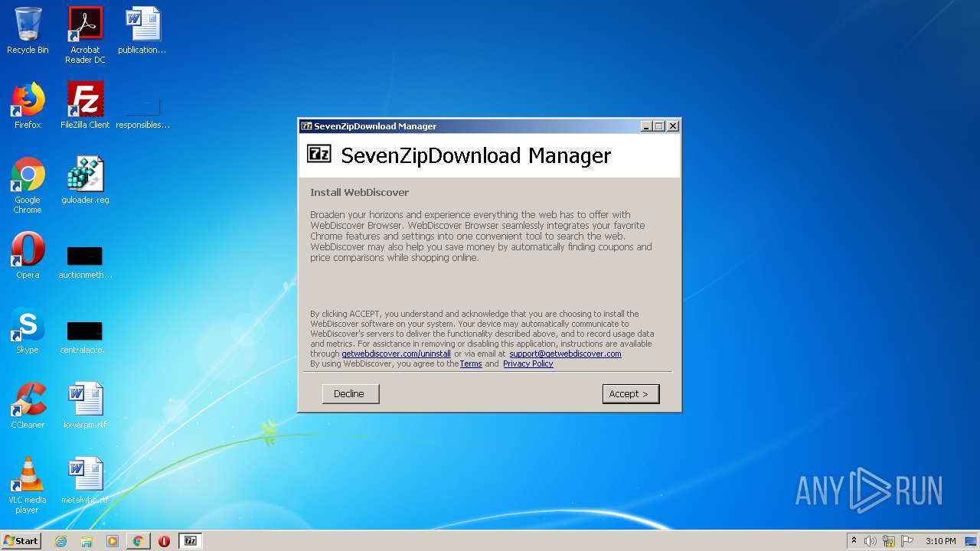Open the Start menu
Image resolution: width=980 pixels, height=551 pixels.
pyautogui.click(x=21, y=541)
